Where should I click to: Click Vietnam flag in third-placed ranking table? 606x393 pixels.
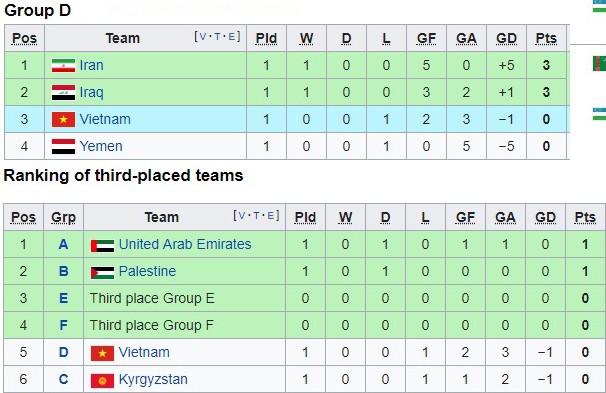point(102,354)
